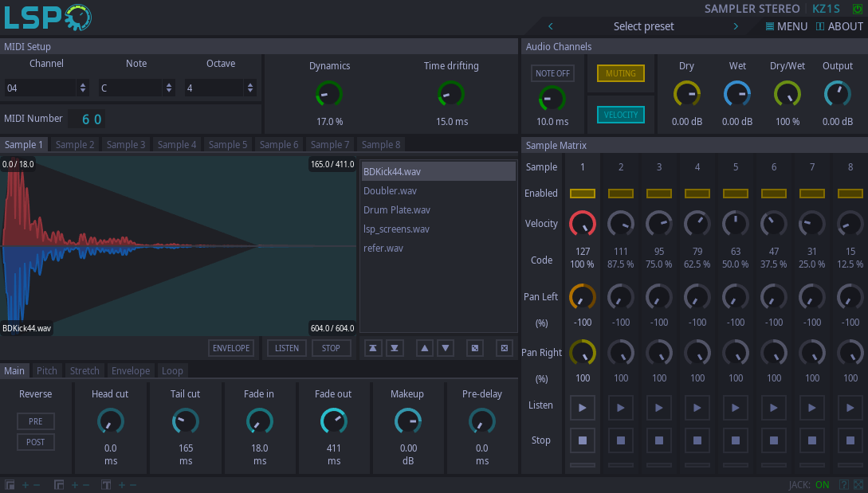Toggle the VELOCITY button
868x493 pixels.
tap(620, 115)
